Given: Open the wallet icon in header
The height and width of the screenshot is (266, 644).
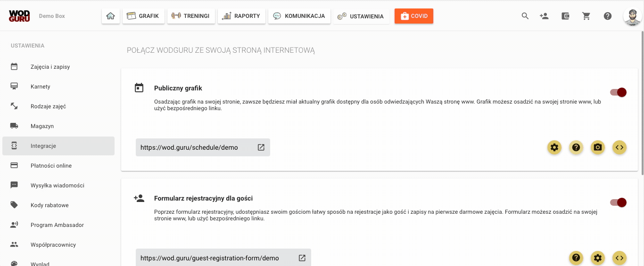Looking at the screenshot, I should [x=566, y=16].
